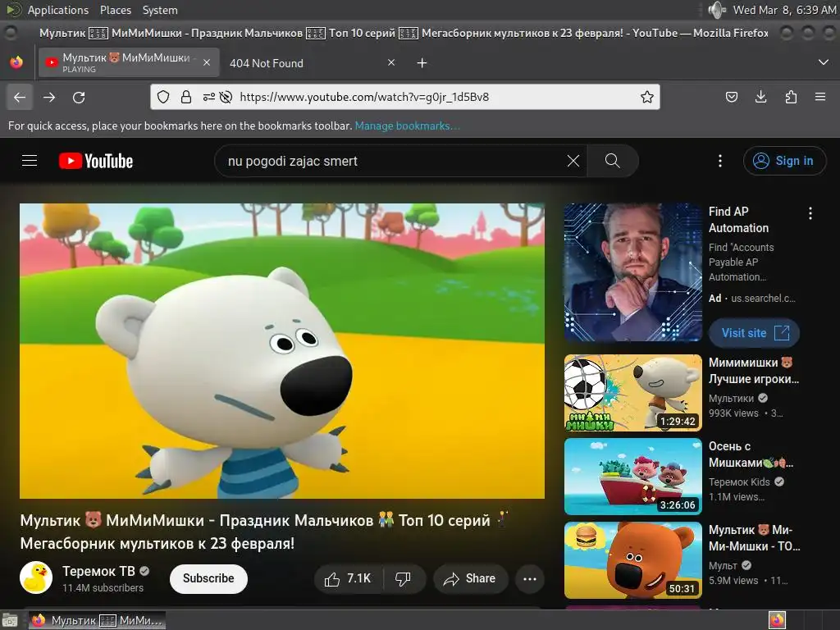Open the Firefox hamburger application menu
The image size is (840, 630).
pyautogui.click(x=820, y=97)
